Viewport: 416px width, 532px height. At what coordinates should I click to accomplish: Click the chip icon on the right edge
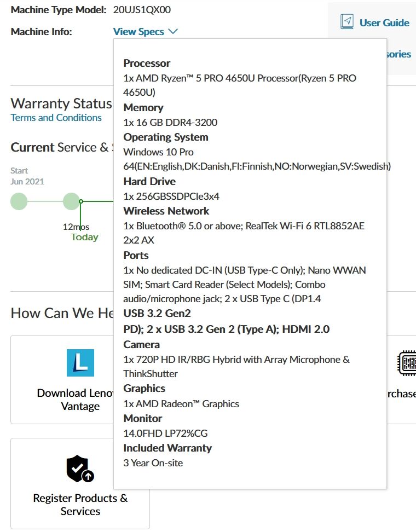pyautogui.click(x=407, y=363)
